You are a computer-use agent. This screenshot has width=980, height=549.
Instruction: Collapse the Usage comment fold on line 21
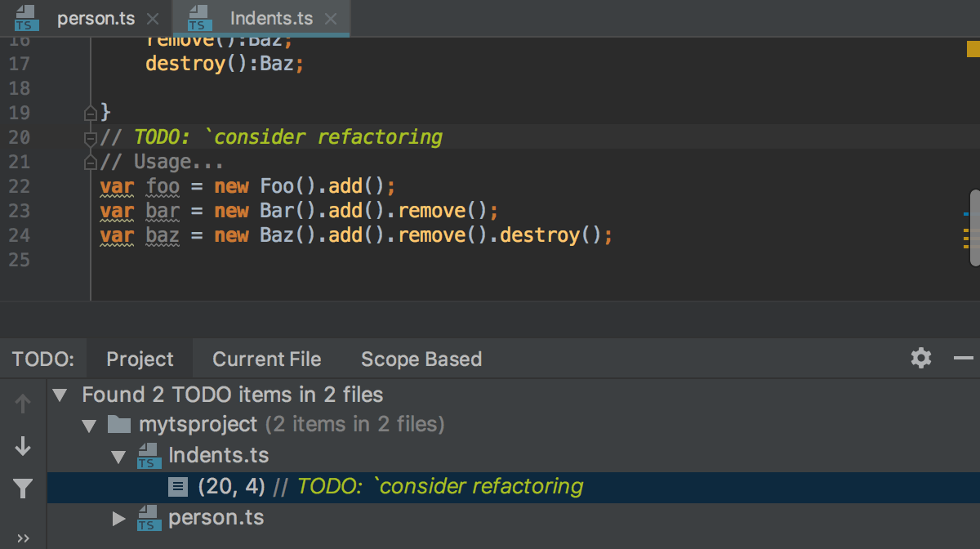click(x=90, y=162)
